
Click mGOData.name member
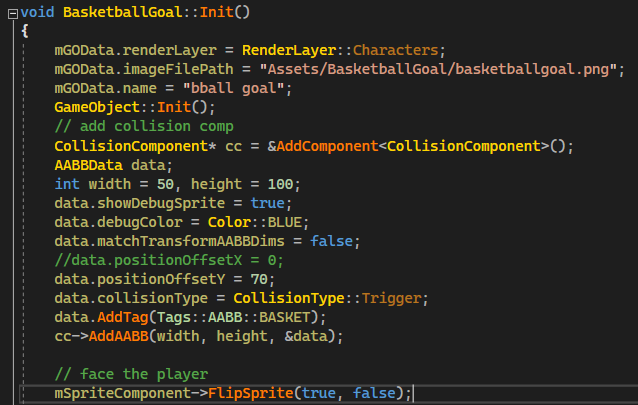point(105,88)
